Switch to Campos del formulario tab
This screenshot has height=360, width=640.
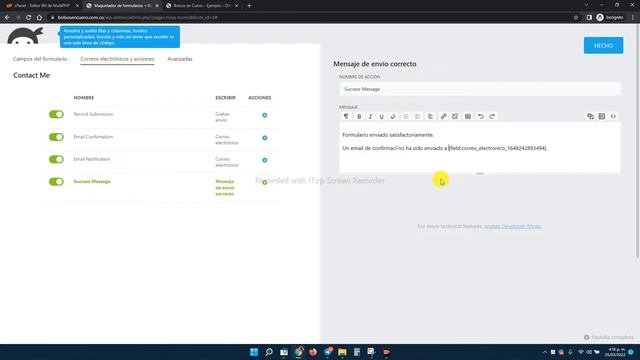tap(40, 59)
